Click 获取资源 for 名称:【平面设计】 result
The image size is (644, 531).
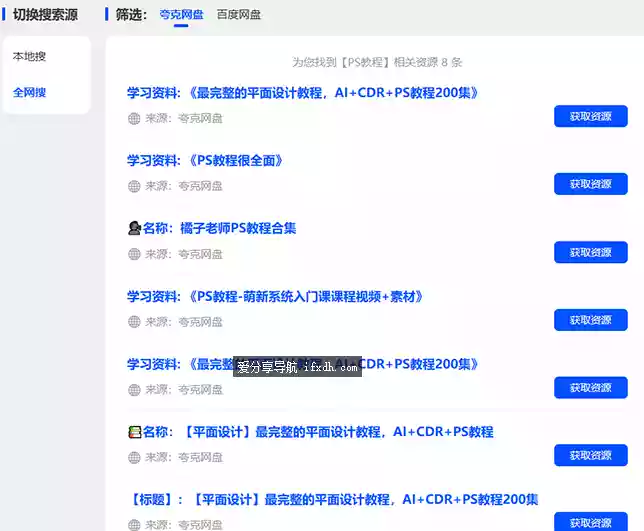coord(591,455)
